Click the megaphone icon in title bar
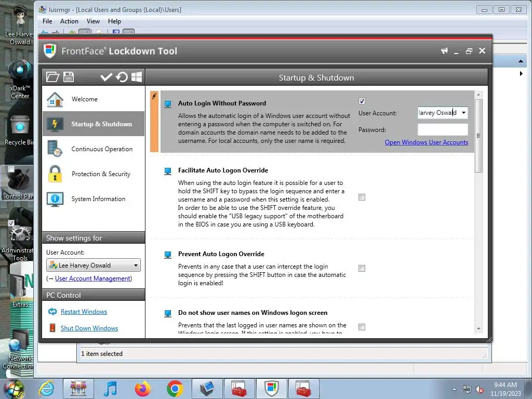This screenshot has height=399, width=532. click(x=444, y=51)
